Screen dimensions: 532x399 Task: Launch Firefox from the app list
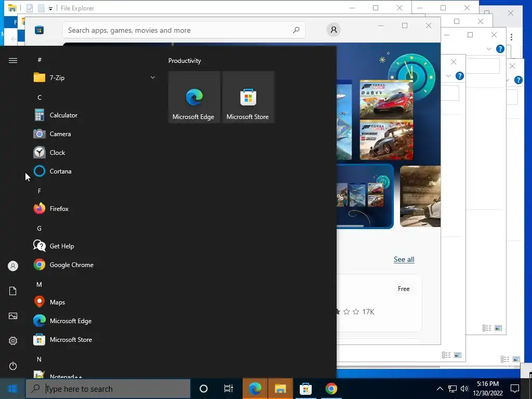point(95,209)
